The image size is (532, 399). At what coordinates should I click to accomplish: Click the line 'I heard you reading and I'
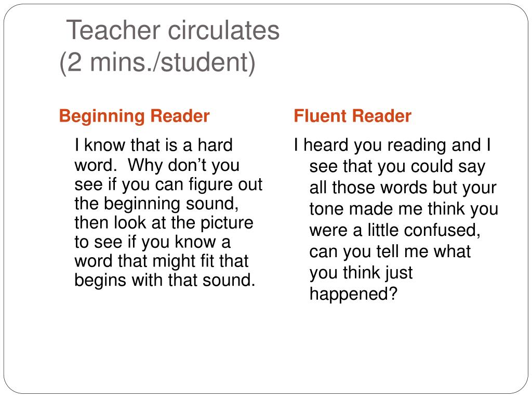point(392,145)
